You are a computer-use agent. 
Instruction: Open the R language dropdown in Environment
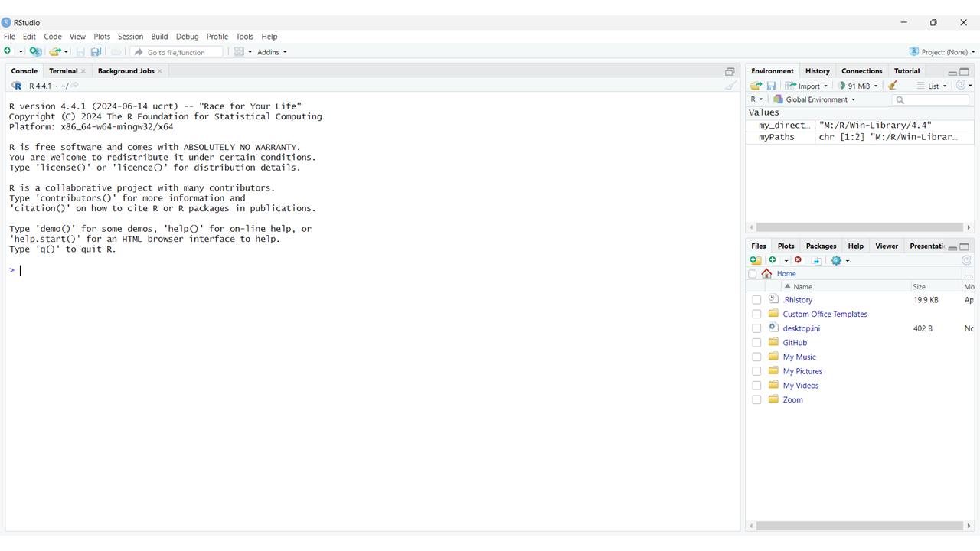coord(756,99)
